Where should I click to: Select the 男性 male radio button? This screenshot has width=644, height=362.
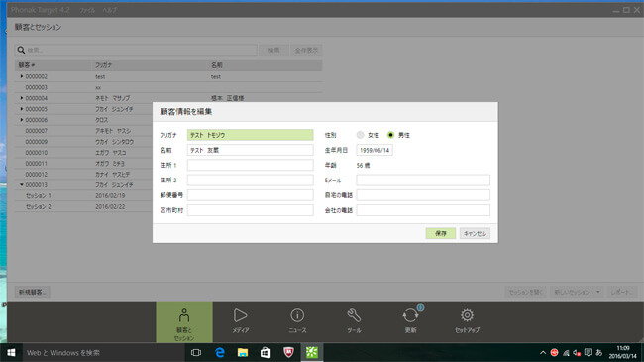coord(390,135)
